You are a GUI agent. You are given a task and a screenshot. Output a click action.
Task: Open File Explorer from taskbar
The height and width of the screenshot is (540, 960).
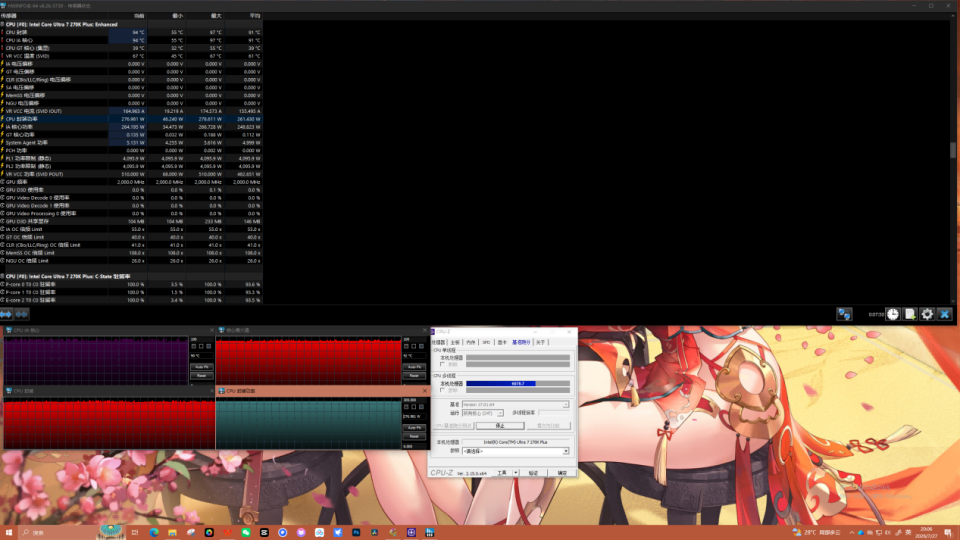(x=172, y=533)
